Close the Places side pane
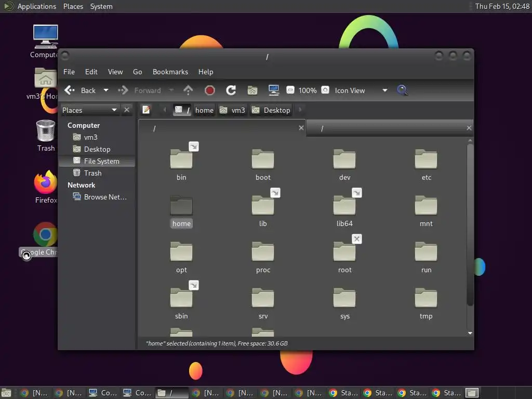The image size is (532, 399). [127, 110]
